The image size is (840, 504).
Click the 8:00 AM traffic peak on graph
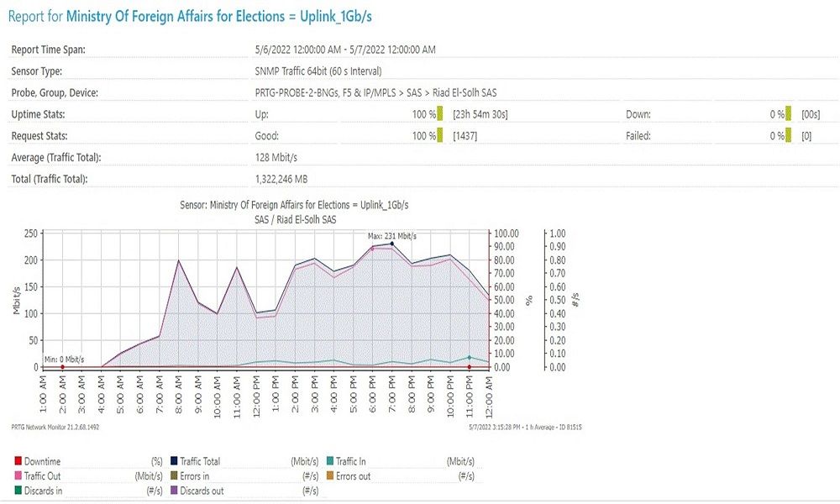pos(179,260)
